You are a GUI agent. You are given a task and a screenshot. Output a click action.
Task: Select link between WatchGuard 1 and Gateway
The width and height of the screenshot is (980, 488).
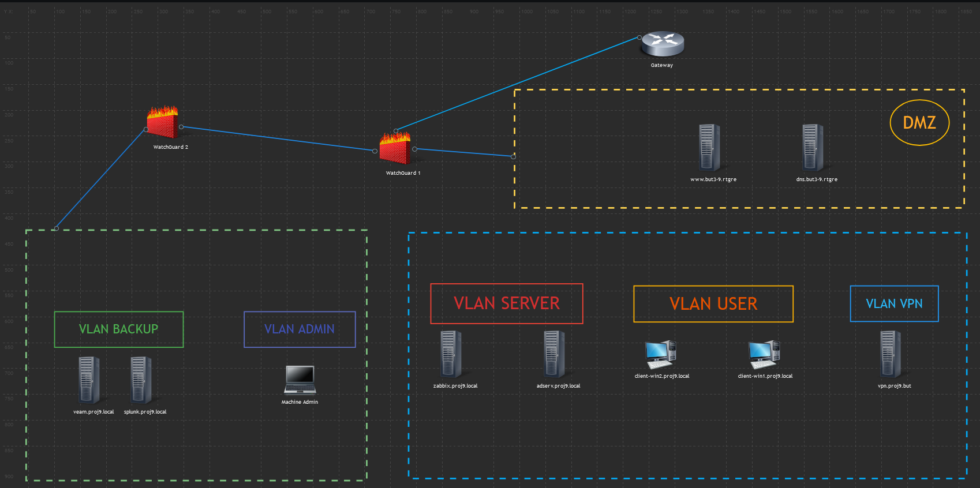tap(518, 84)
